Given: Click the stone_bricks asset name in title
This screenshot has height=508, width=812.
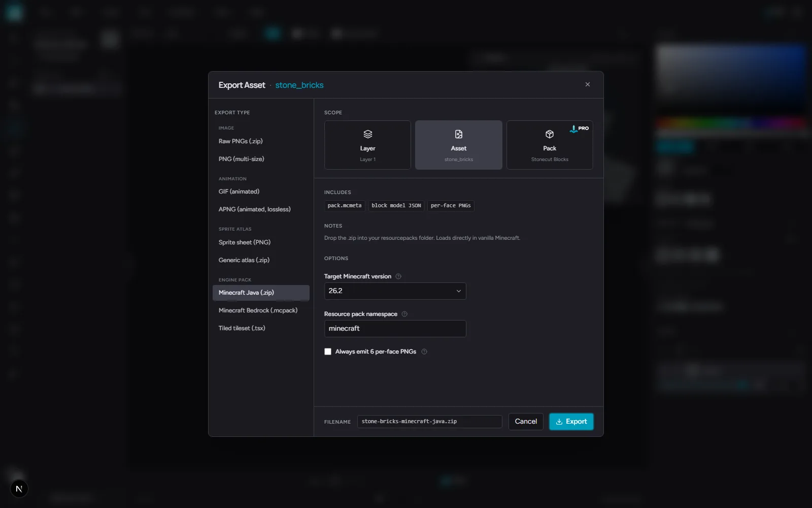Looking at the screenshot, I should point(299,85).
